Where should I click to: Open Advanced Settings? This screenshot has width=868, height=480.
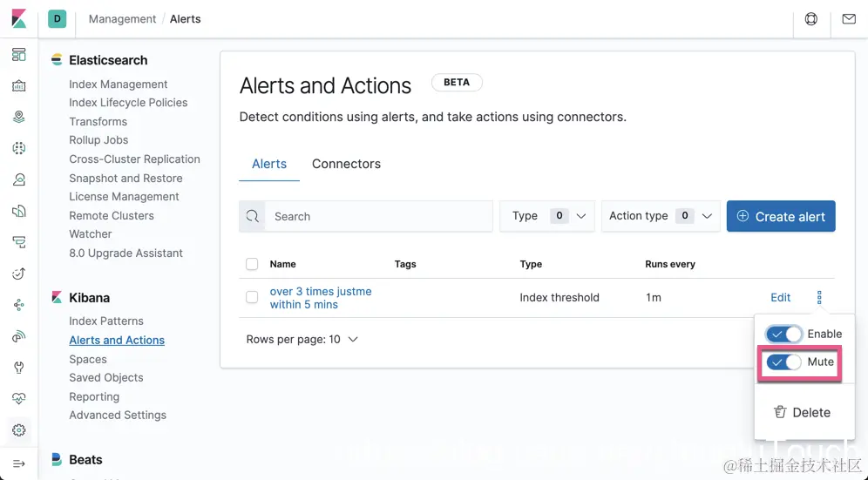coord(118,415)
